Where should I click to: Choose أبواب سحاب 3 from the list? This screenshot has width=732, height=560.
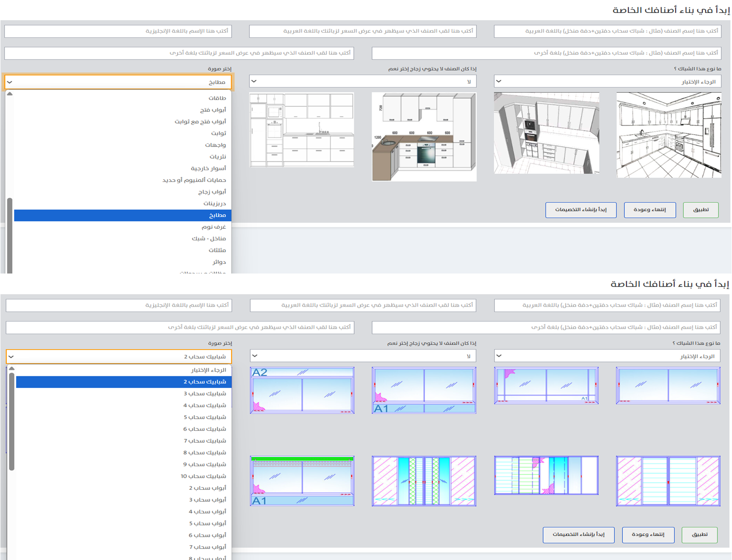pos(207,500)
